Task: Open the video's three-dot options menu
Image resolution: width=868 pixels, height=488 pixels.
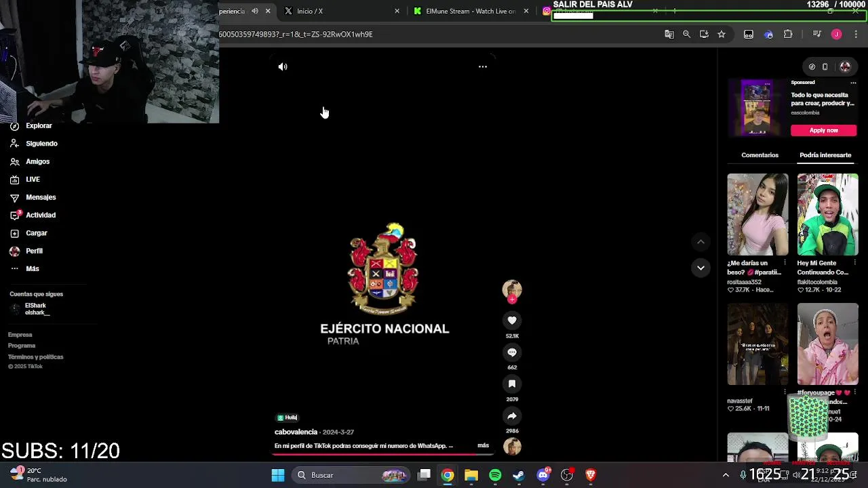Action: (x=483, y=66)
